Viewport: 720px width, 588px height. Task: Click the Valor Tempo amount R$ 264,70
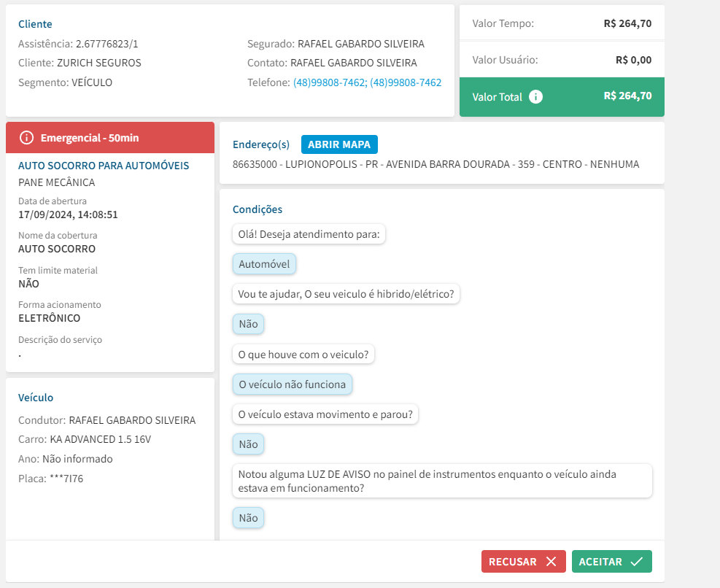tap(627, 23)
